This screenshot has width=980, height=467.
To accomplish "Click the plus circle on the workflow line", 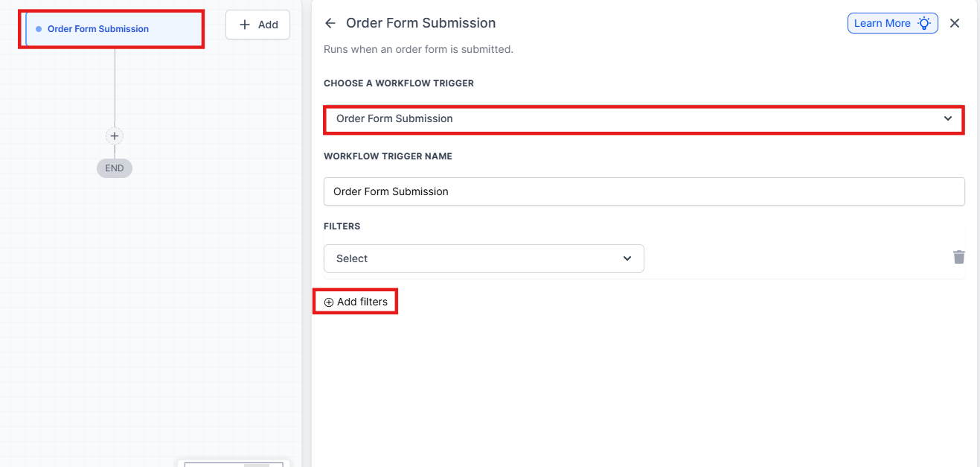I will (115, 136).
